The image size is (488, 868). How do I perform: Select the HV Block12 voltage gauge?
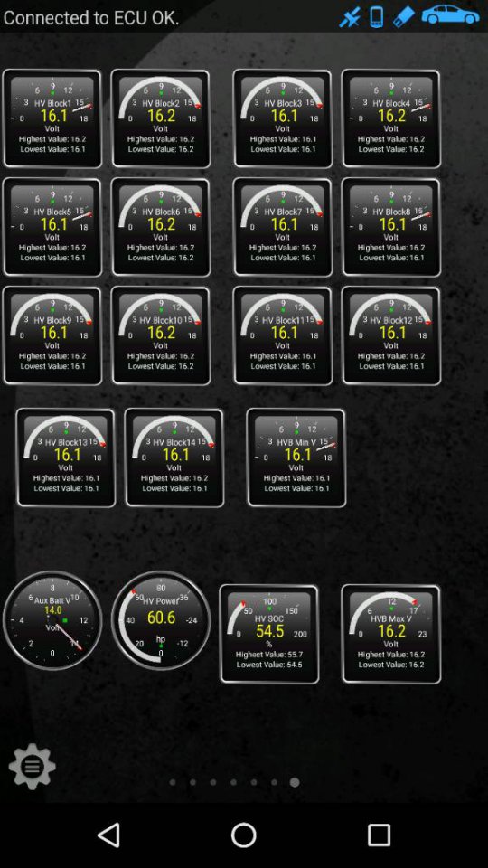[x=391, y=335]
